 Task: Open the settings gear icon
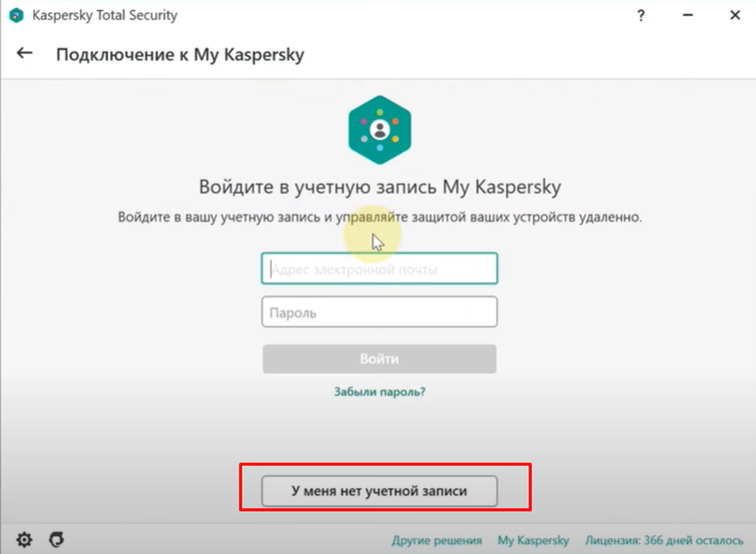(x=24, y=539)
